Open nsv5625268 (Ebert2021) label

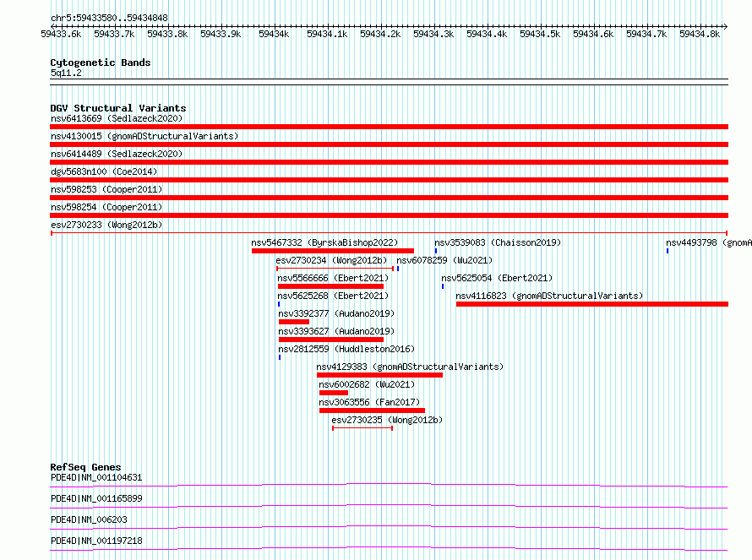point(333,296)
